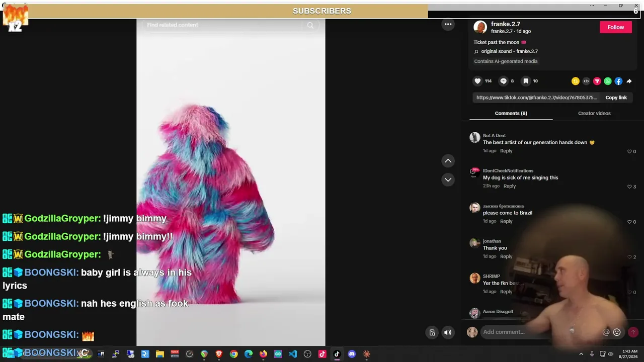Switch to the Creator videos tab

(594, 113)
